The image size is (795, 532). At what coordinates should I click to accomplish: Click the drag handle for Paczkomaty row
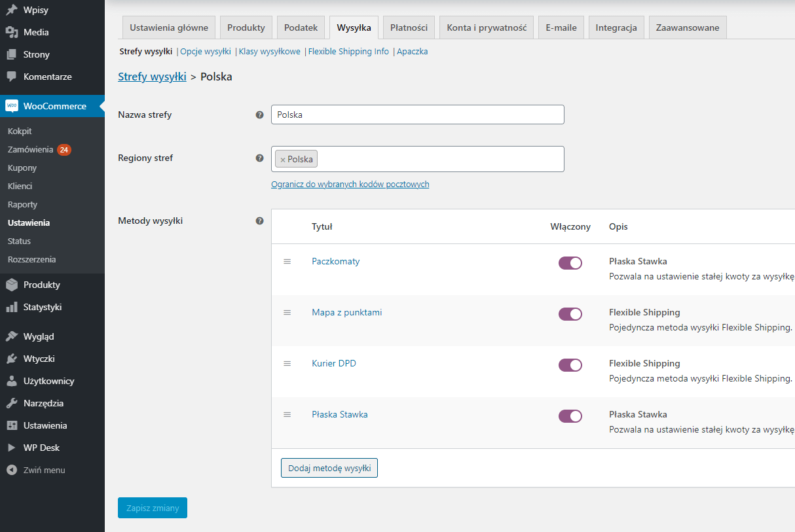point(287,261)
